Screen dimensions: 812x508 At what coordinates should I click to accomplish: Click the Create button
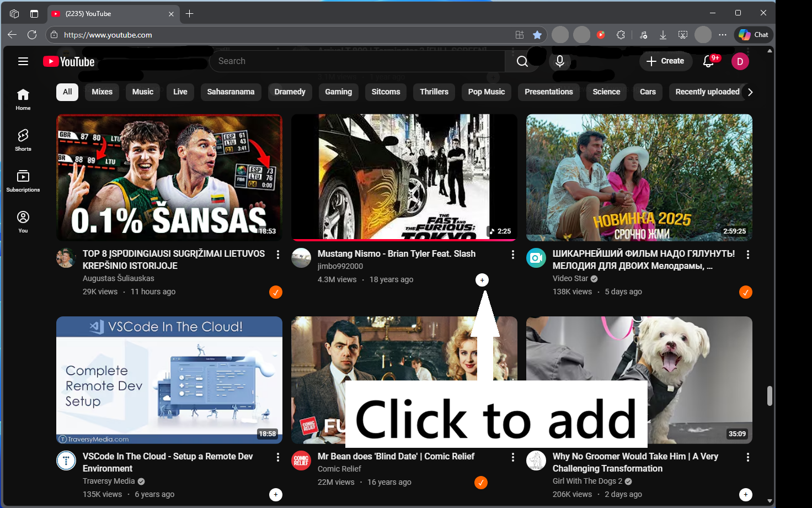[x=665, y=61]
